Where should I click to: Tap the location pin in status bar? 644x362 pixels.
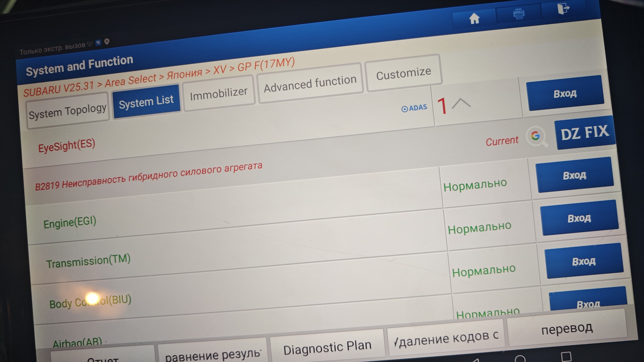pos(107,41)
